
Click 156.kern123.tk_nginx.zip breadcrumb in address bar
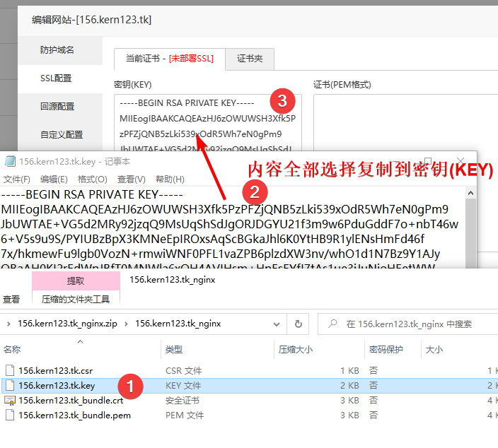pyautogui.click(x=67, y=324)
